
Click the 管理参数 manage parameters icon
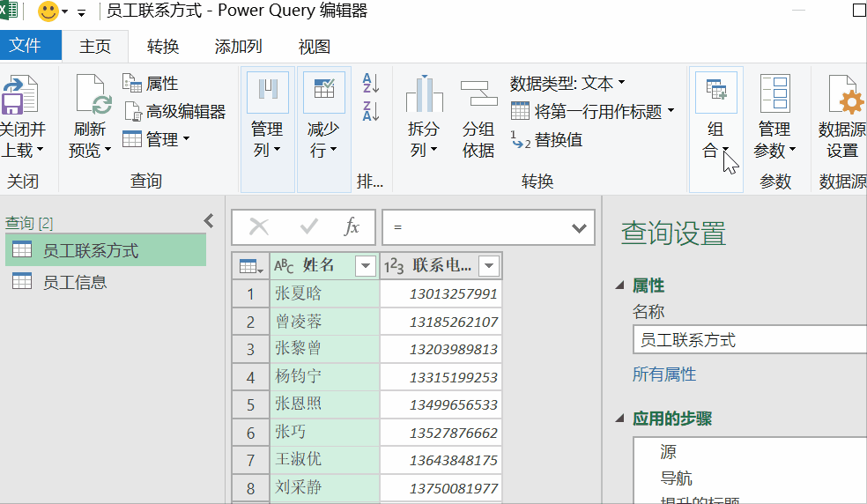[x=775, y=94]
